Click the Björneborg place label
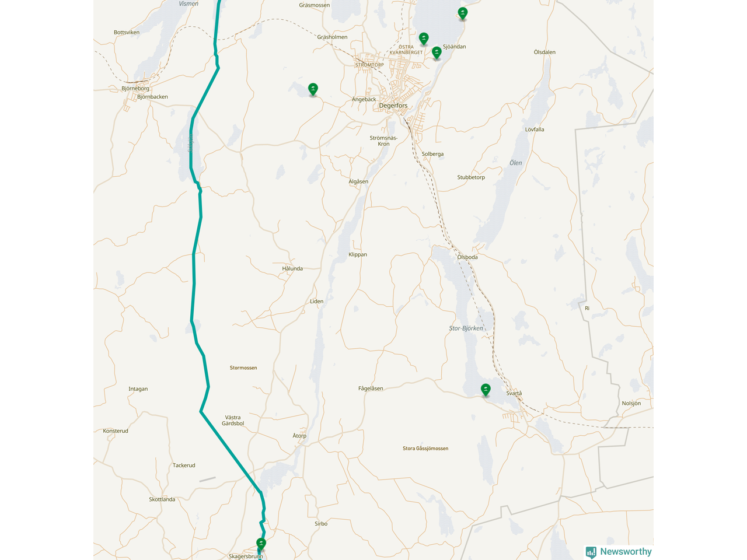This screenshot has height=560, width=747. (135, 89)
